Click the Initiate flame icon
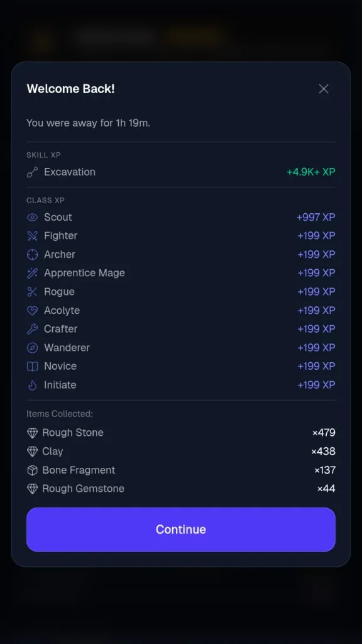 point(33,385)
